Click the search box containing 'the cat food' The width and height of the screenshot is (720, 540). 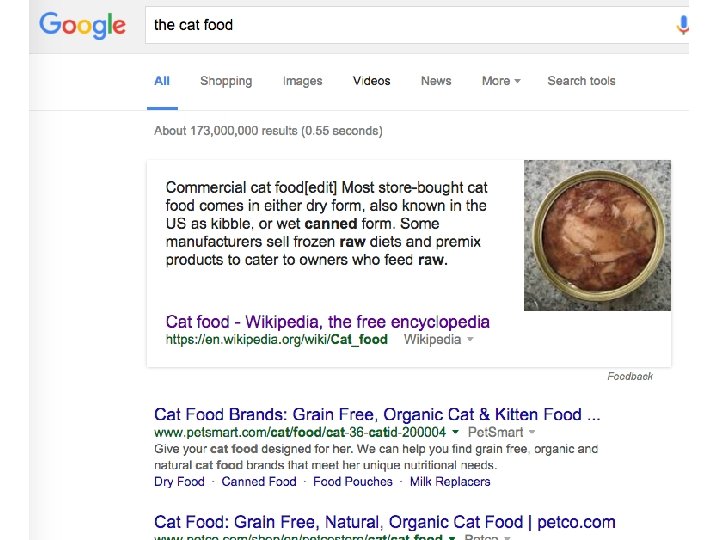pos(400,25)
